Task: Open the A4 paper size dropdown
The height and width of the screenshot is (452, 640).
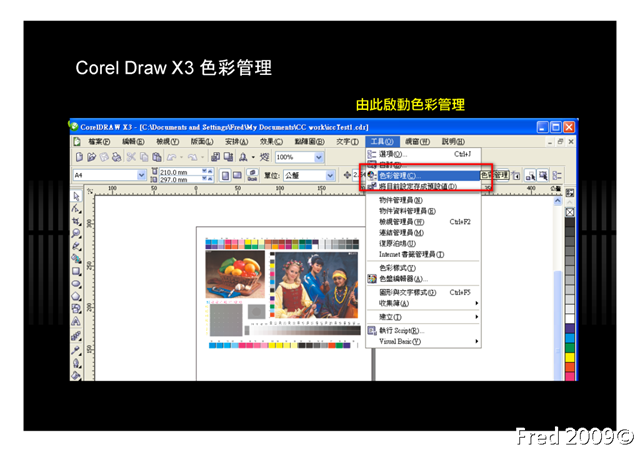Action: (x=141, y=175)
